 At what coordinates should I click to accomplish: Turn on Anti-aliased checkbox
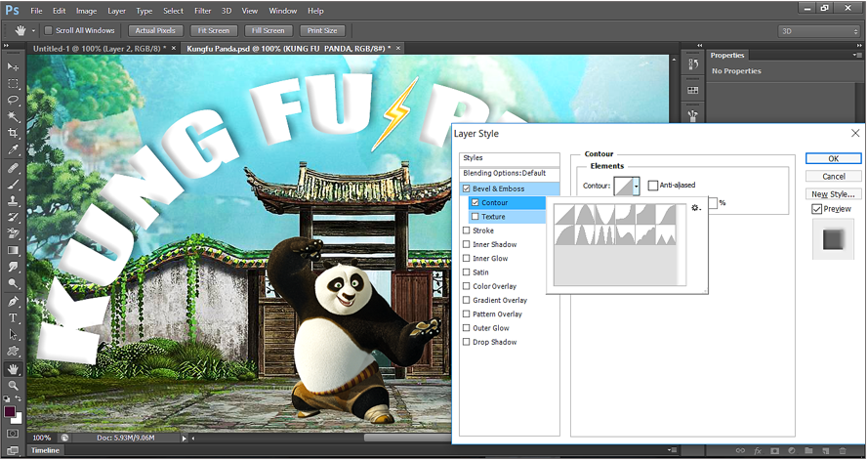(x=652, y=186)
